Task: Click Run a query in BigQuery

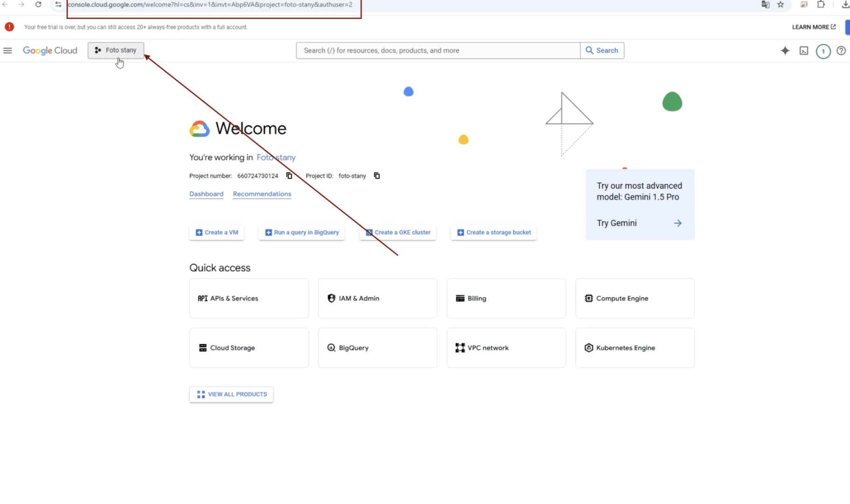Action: [x=302, y=232]
